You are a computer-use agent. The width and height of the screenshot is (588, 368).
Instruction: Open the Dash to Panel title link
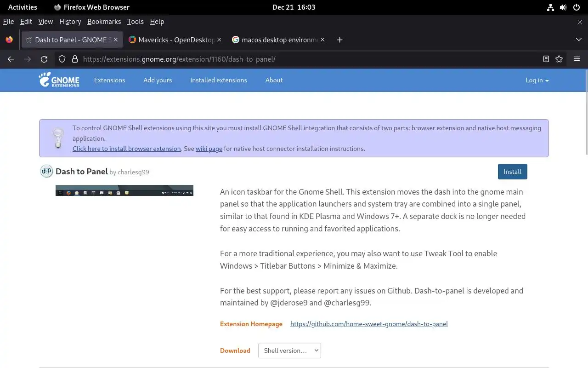pyautogui.click(x=82, y=172)
